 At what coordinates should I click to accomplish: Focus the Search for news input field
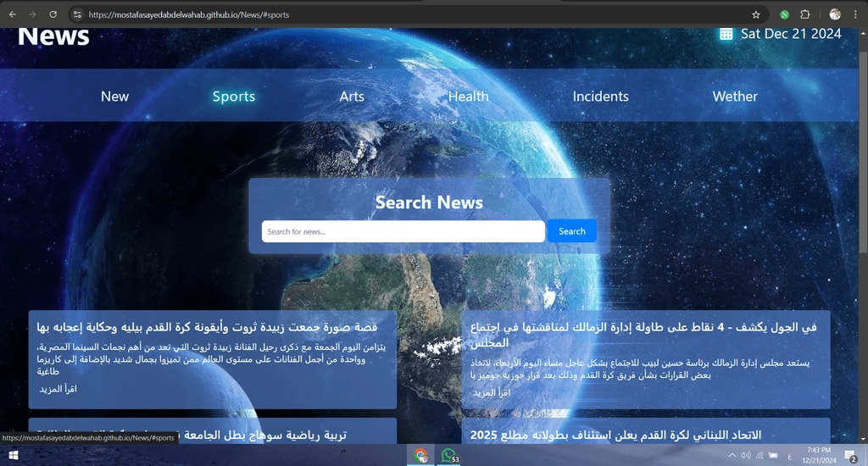403,231
